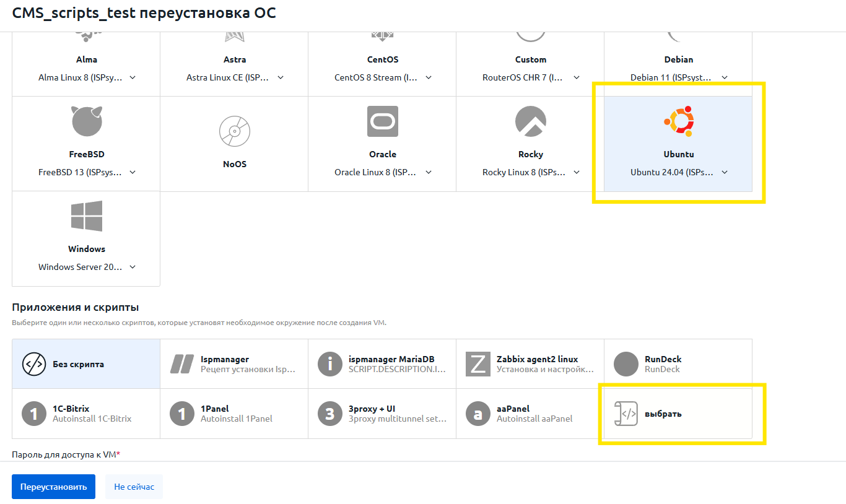The image size is (846, 504).
Task: Click the Zabbix agent2 Z icon
Action: 478,364
